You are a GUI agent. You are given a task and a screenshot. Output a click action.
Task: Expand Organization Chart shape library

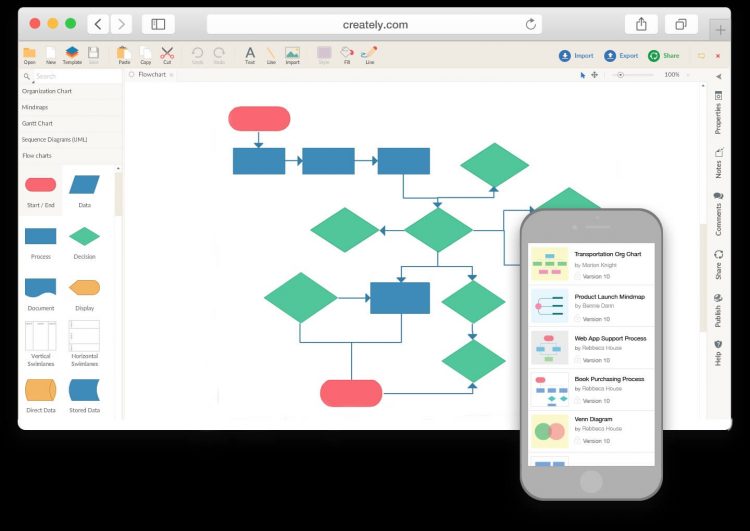click(70, 91)
